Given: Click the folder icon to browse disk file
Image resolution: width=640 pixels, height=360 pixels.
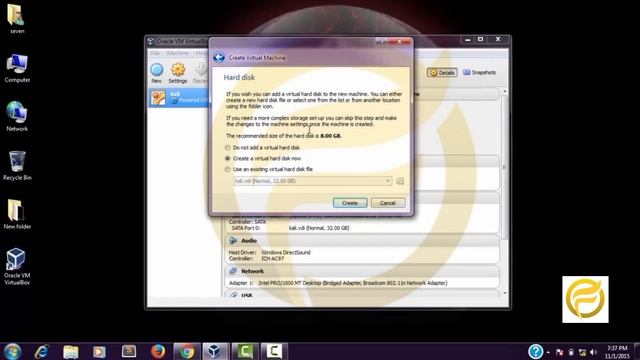Looking at the screenshot, I should coord(400,181).
